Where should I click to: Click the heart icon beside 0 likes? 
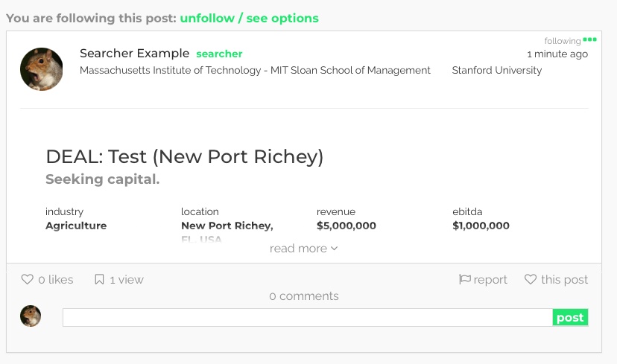click(x=28, y=280)
